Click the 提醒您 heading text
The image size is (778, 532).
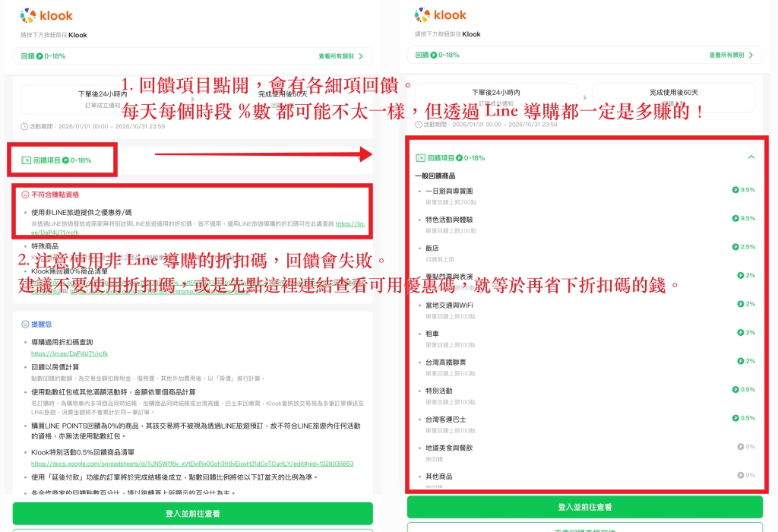click(x=42, y=324)
